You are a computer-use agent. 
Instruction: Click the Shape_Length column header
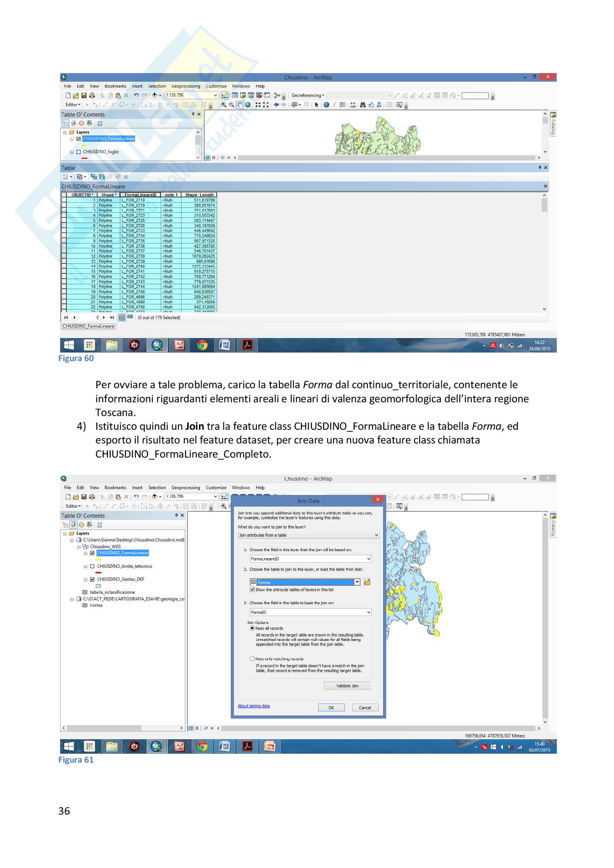pyautogui.click(x=199, y=195)
